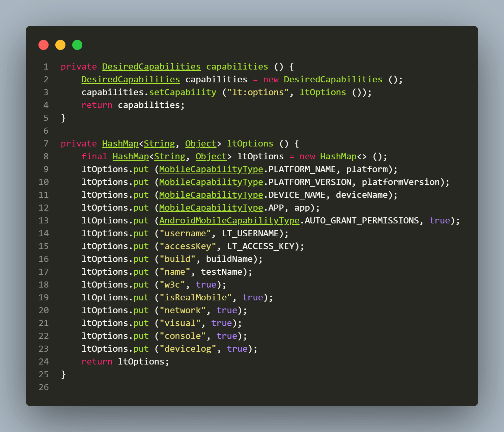This screenshot has width=504, height=432.
Task: Click the "AndroidMobileCapabilityType" class name
Action: coord(229,221)
